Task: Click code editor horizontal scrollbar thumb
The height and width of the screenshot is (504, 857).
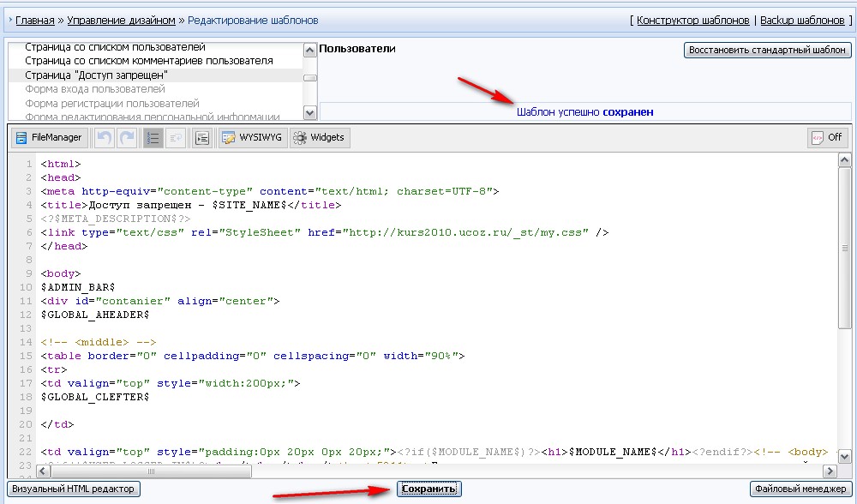Action: (x=152, y=471)
